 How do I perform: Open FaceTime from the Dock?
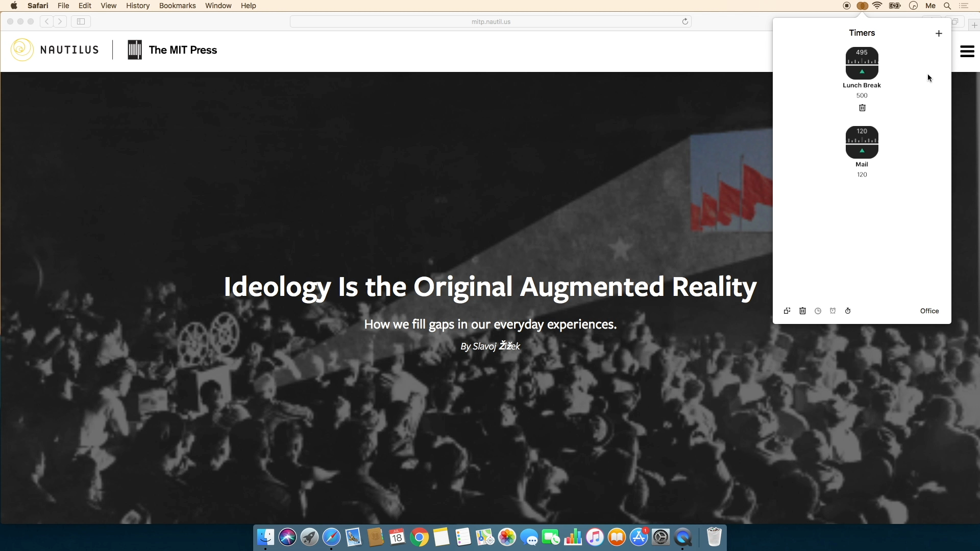[551, 537]
